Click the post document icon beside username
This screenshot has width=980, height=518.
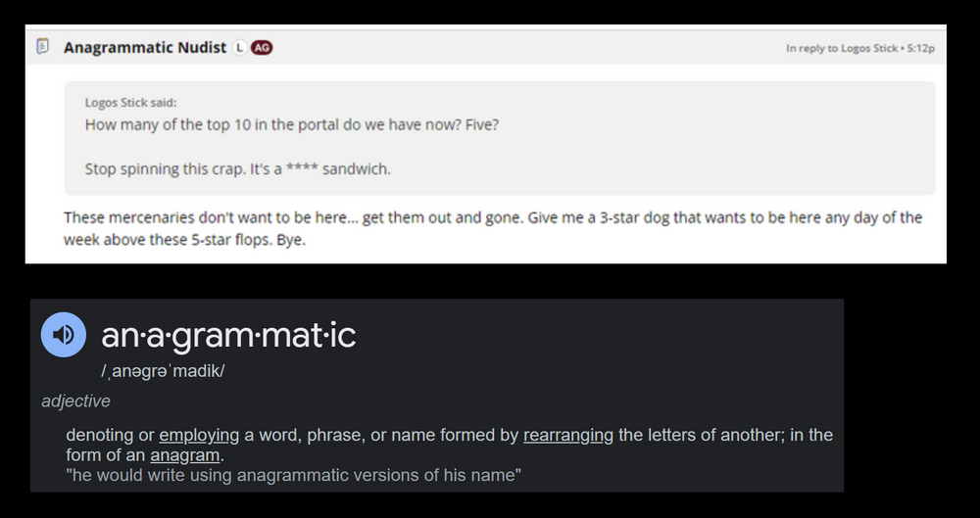(42, 47)
